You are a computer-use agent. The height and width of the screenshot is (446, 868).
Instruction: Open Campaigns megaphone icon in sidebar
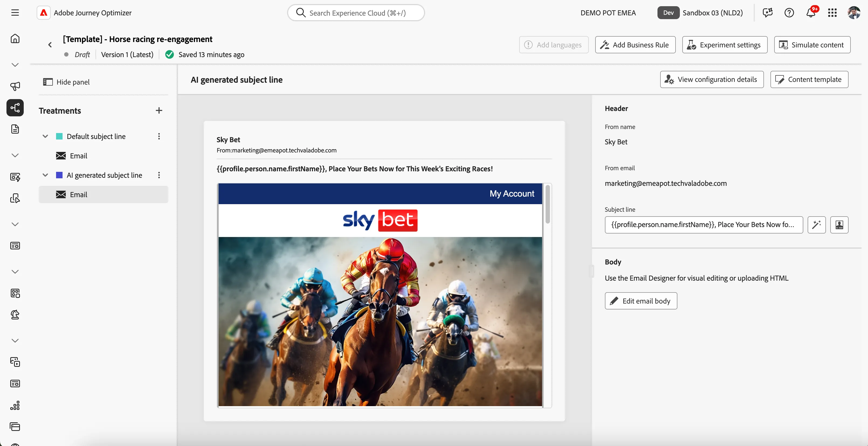pyautogui.click(x=15, y=86)
